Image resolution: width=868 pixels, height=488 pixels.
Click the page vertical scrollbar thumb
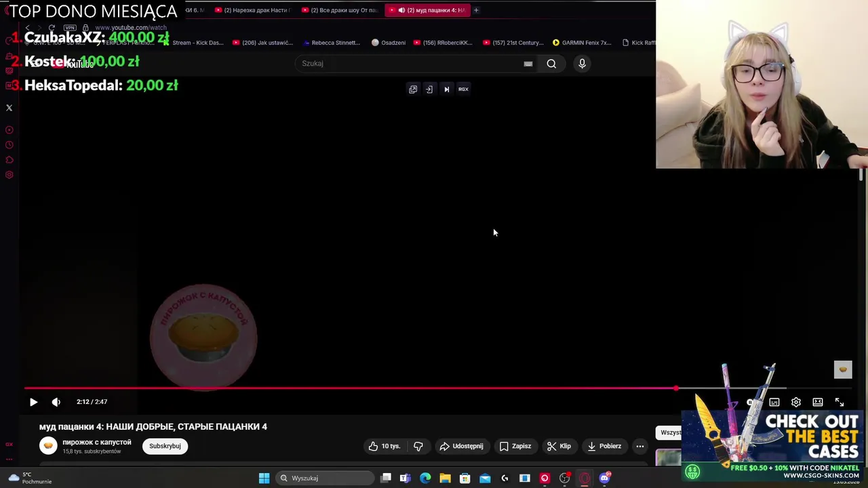coord(861,174)
